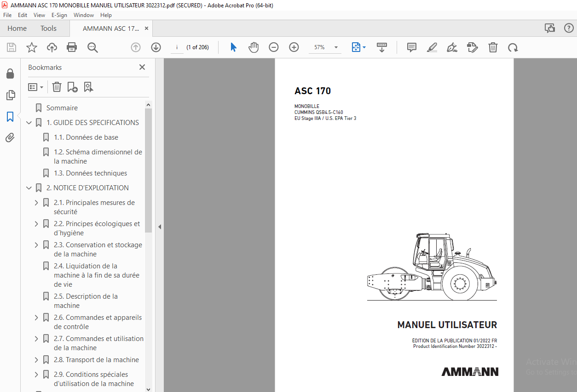
Task: Toggle the Bookmarks panel icon in sidebar
Action: 10,117
